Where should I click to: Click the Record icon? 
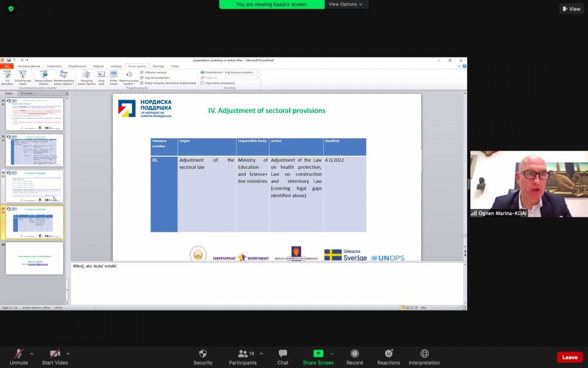354,354
